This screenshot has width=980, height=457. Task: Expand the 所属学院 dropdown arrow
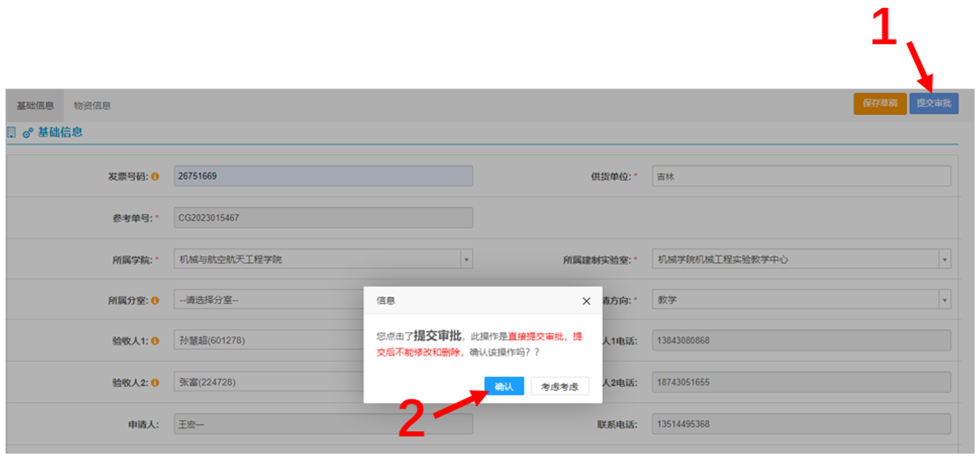(467, 259)
